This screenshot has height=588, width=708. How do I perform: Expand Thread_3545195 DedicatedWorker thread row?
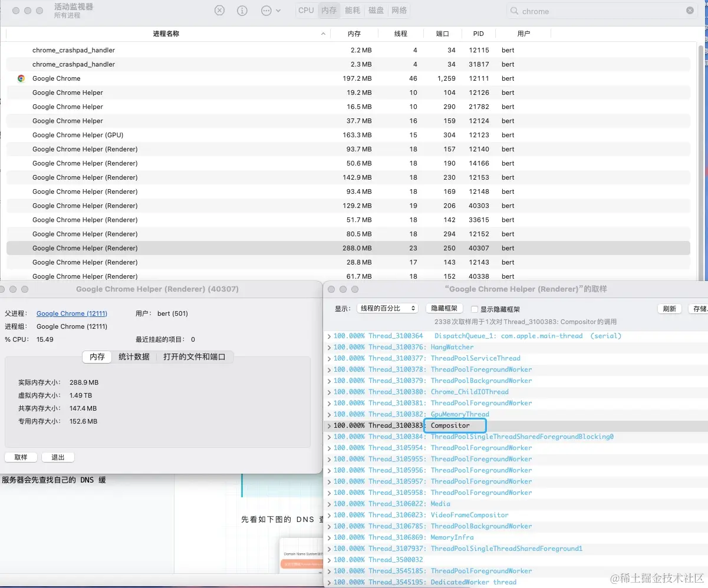330,582
